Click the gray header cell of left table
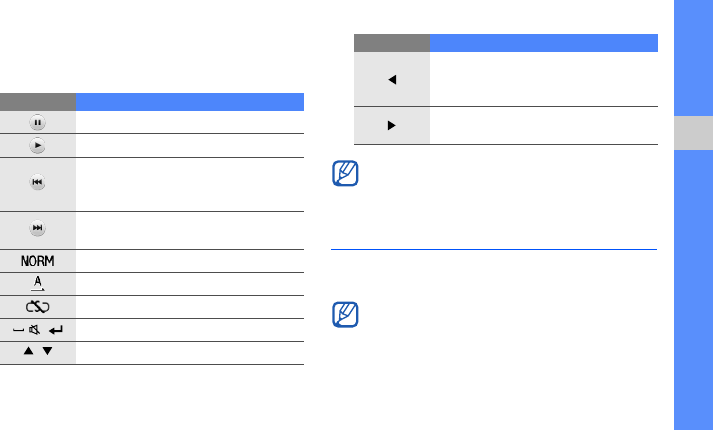 pyautogui.click(x=37, y=101)
